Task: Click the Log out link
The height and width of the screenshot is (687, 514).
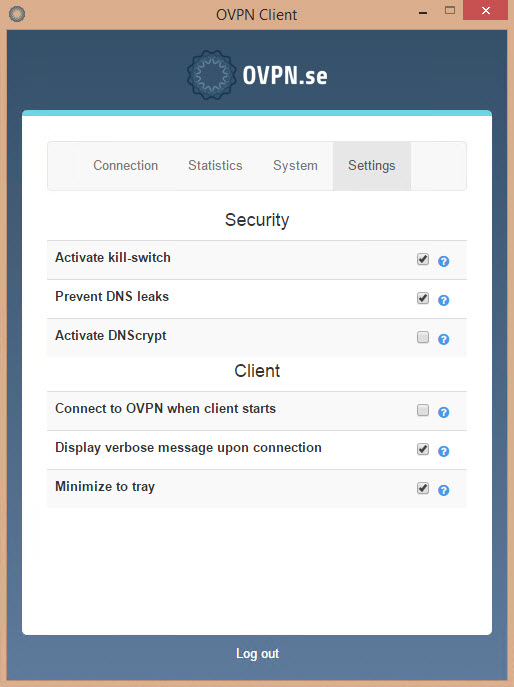Action: [x=257, y=654]
